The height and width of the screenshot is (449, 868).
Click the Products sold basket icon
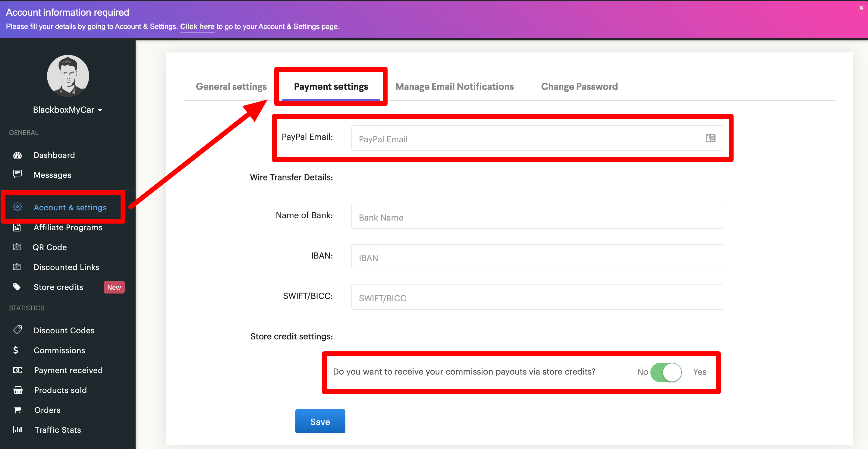18,390
